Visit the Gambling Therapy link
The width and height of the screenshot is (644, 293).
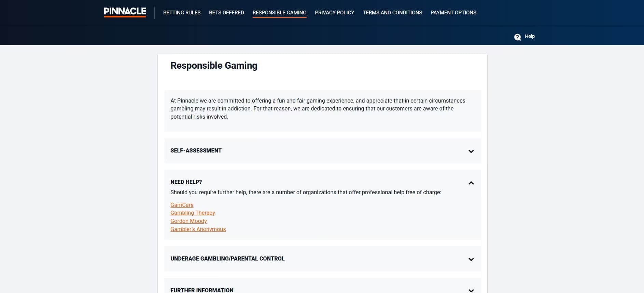coord(193,213)
